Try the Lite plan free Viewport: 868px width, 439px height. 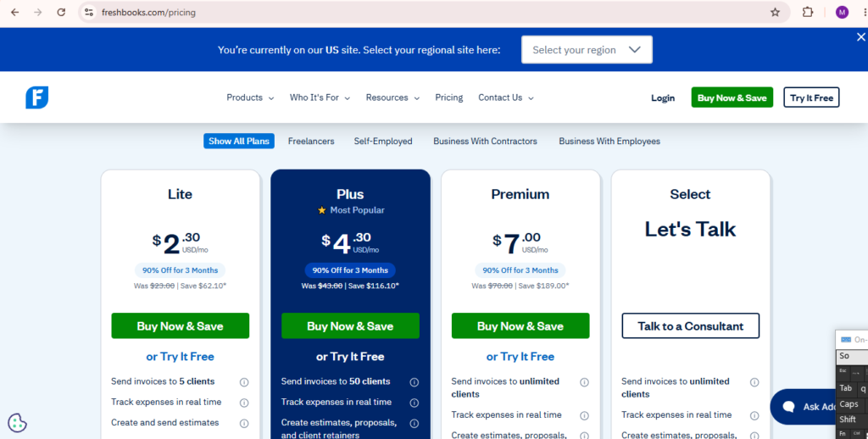(180, 357)
